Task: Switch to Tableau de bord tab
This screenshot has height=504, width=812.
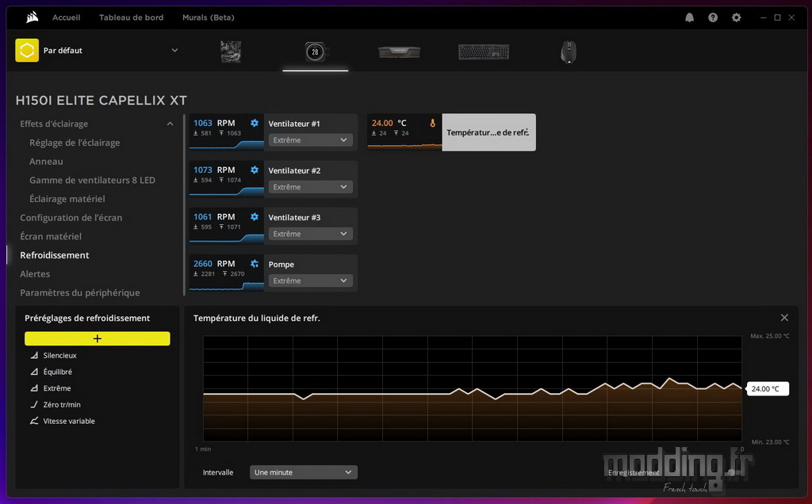Action: click(x=132, y=17)
